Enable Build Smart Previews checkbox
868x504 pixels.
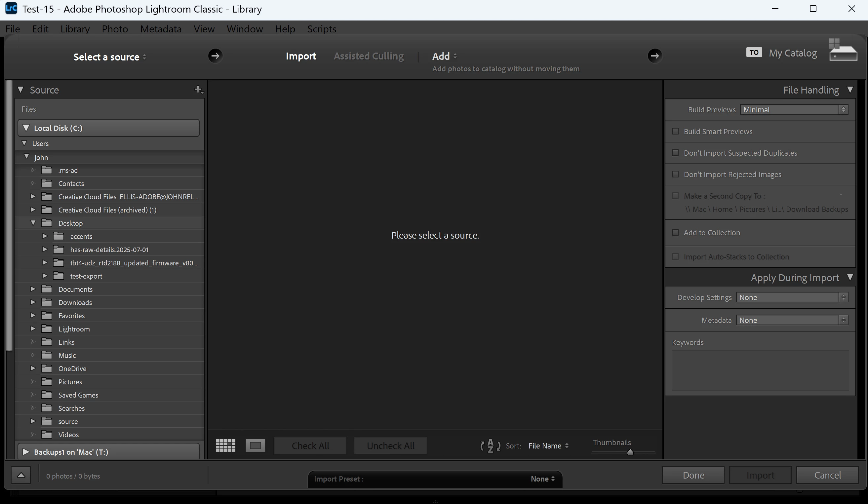(675, 131)
